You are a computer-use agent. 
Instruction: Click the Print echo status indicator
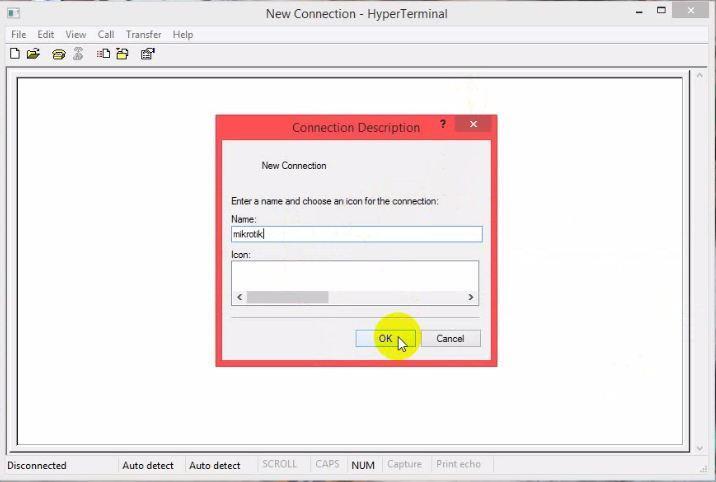458,464
